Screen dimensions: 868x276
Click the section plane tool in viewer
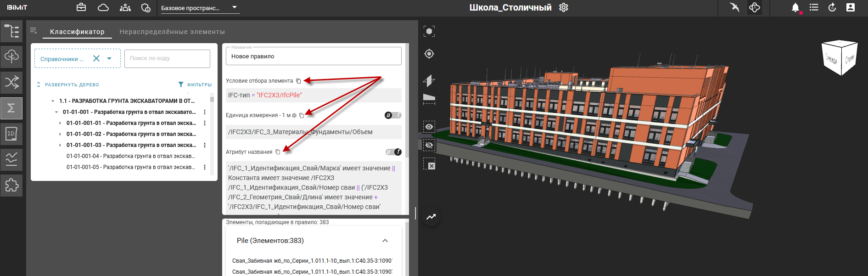tap(429, 80)
